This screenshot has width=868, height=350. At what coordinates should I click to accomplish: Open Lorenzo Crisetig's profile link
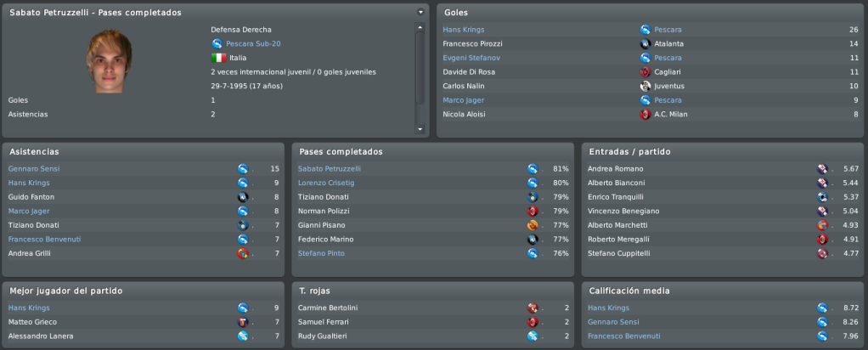(x=326, y=183)
